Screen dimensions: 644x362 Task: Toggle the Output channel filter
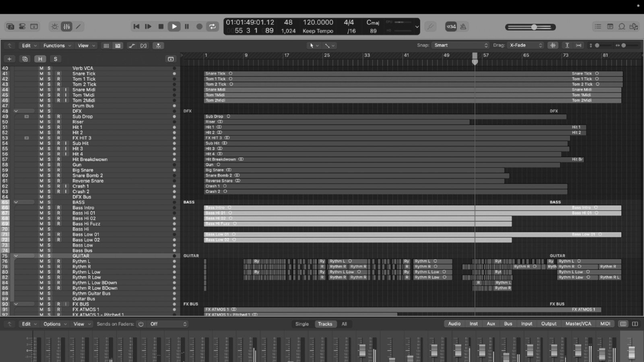[x=549, y=324]
